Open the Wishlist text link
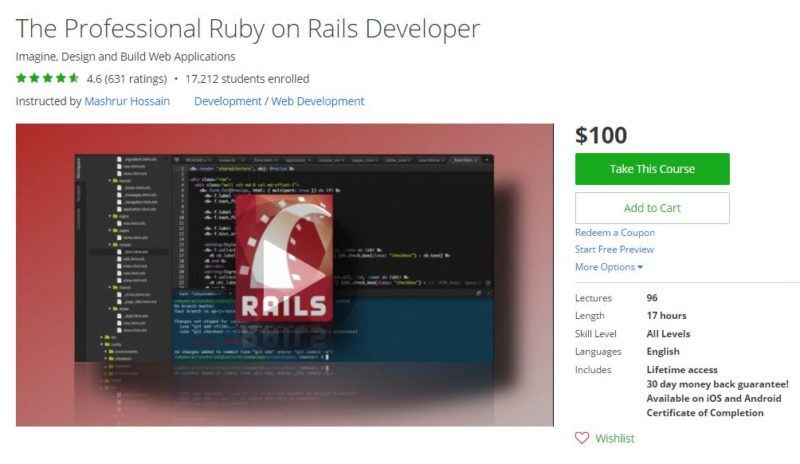The height and width of the screenshot is (464, 800). [615, 438]
